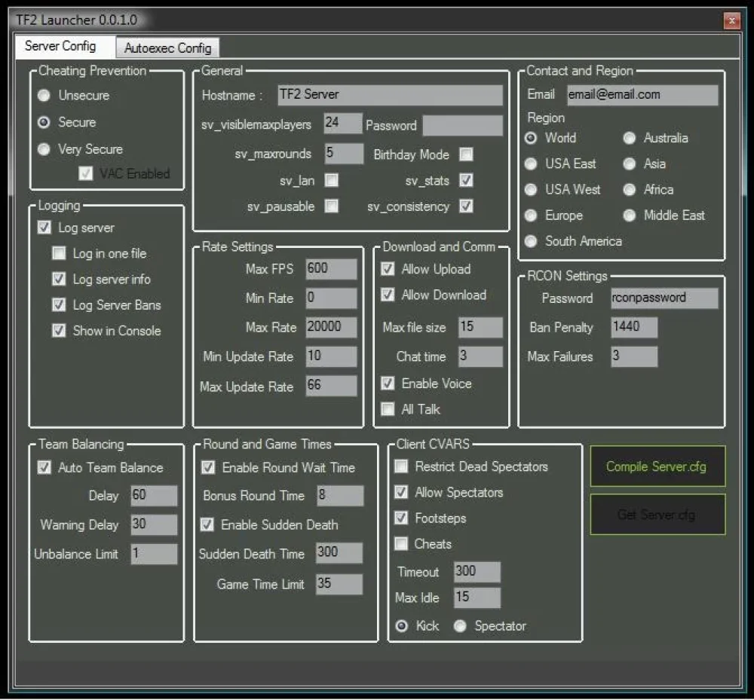Enable Birthday Mode checkbox
This screenshot has width=754, height=700.
[466, 154]
